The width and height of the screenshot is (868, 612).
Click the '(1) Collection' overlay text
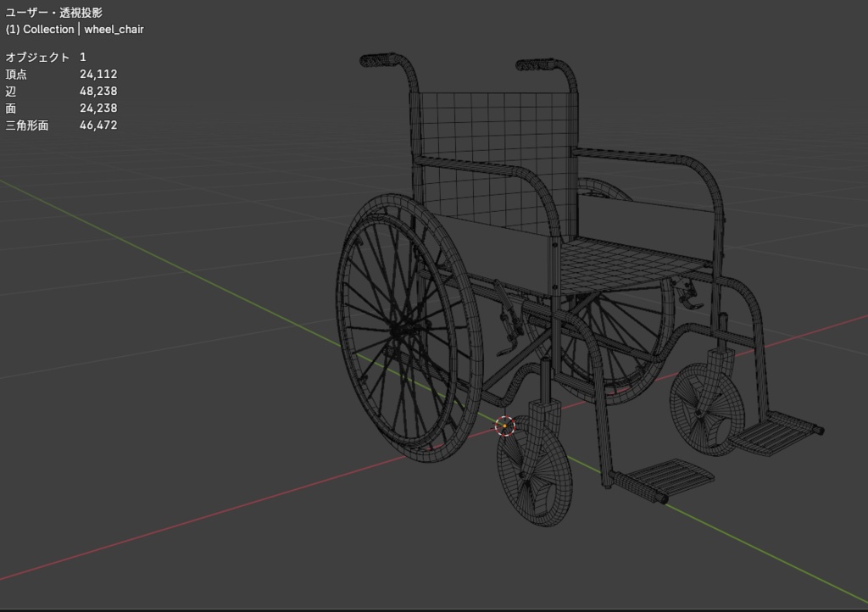40,30
